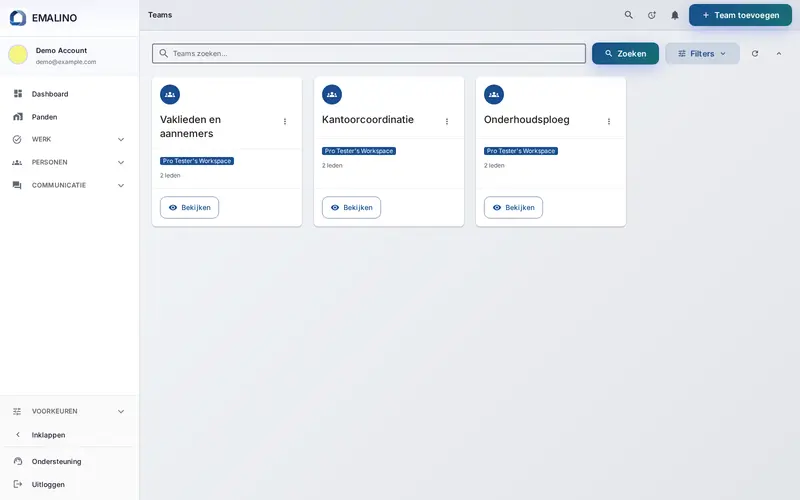Screen dimensions: 800x500
Task: Click the Zoeken search button
Action: [625, 54]
